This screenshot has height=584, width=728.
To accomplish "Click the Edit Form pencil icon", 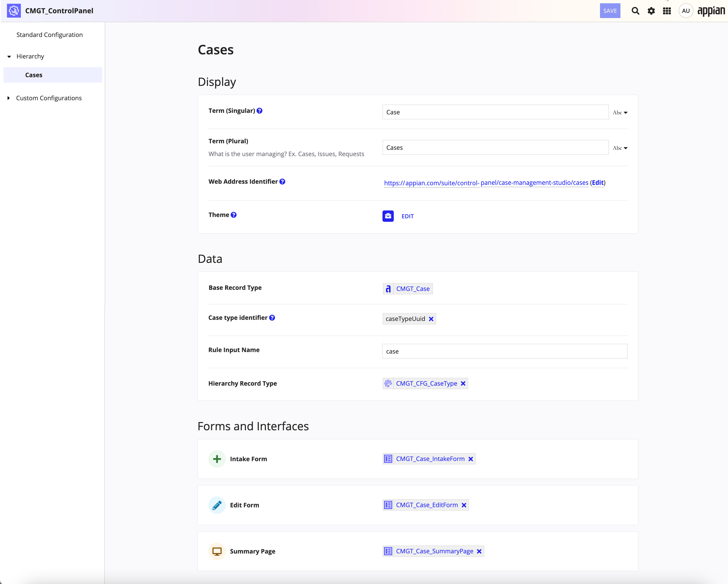I will [x=217, y=505].
